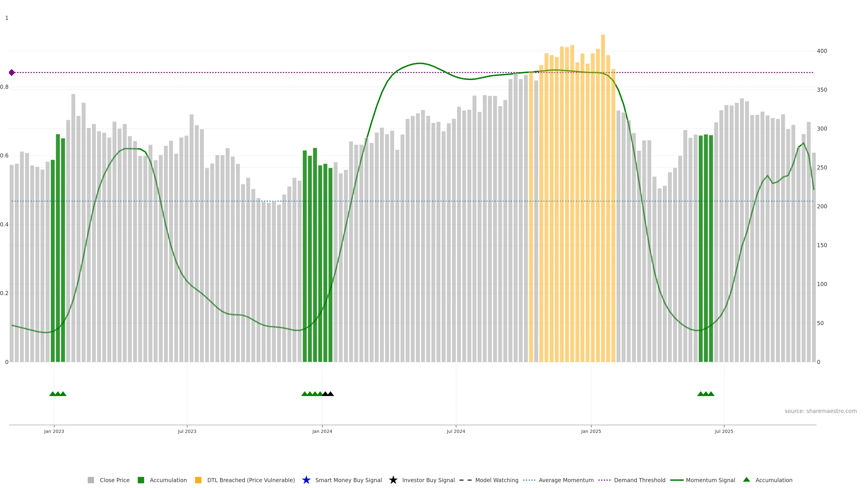Toggle the Momentum Signal line in legend
868x488 pixels.
click(710, 480)
